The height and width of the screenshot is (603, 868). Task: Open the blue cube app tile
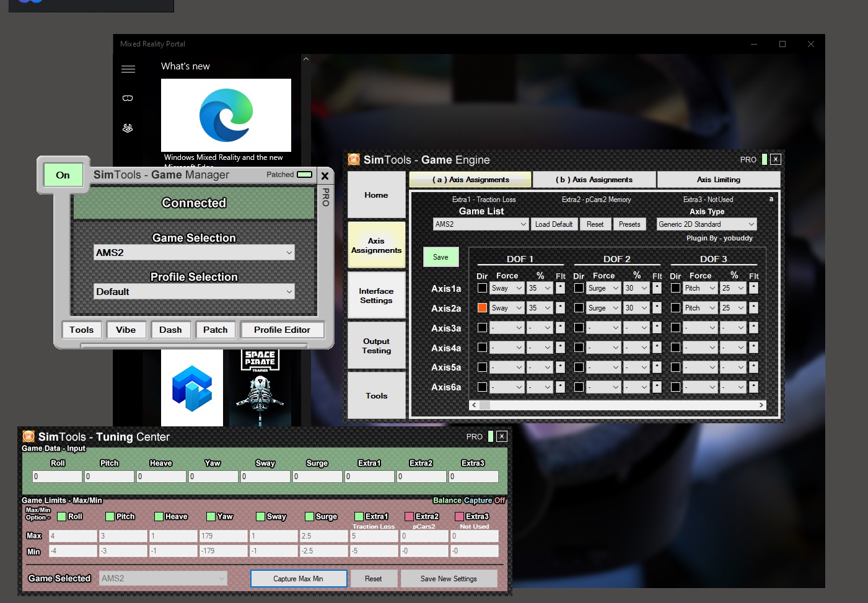192,388
